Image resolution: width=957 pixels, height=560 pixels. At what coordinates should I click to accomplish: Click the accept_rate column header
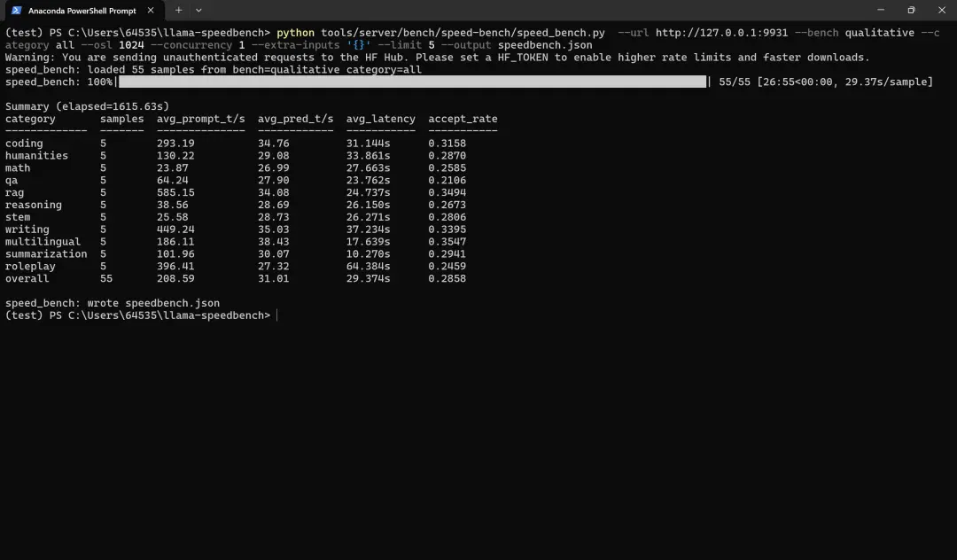coord(463,119)
